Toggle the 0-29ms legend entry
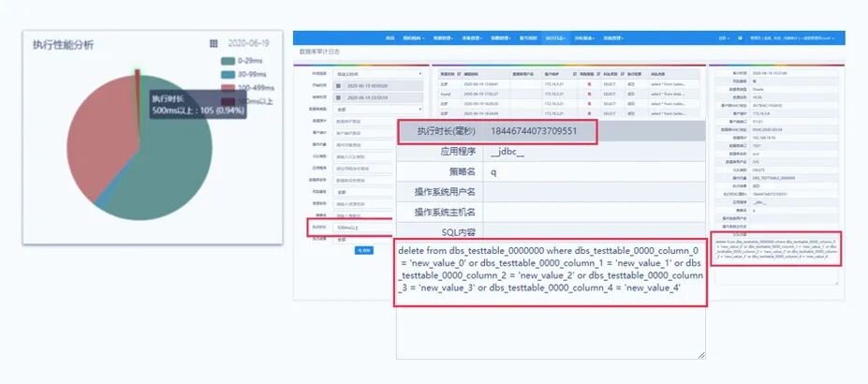The height and width of the screenshot is (384, 868). point(243,61)
